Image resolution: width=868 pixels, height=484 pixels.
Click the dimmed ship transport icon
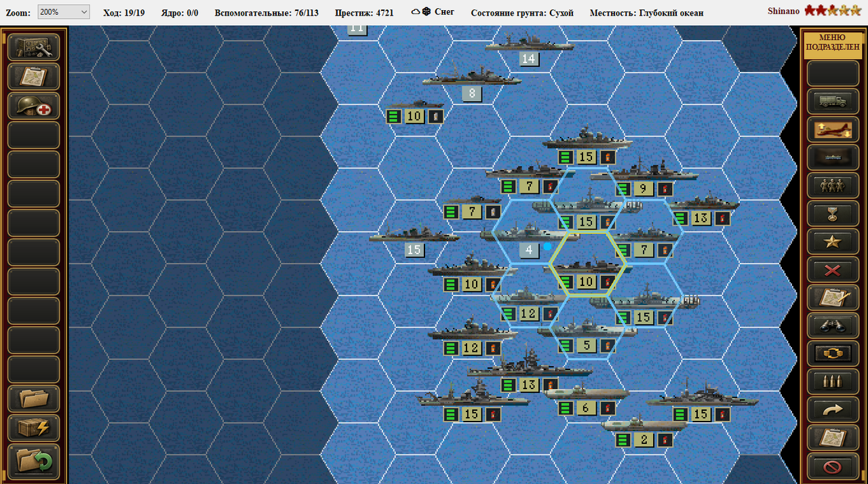tap(833, 157)
